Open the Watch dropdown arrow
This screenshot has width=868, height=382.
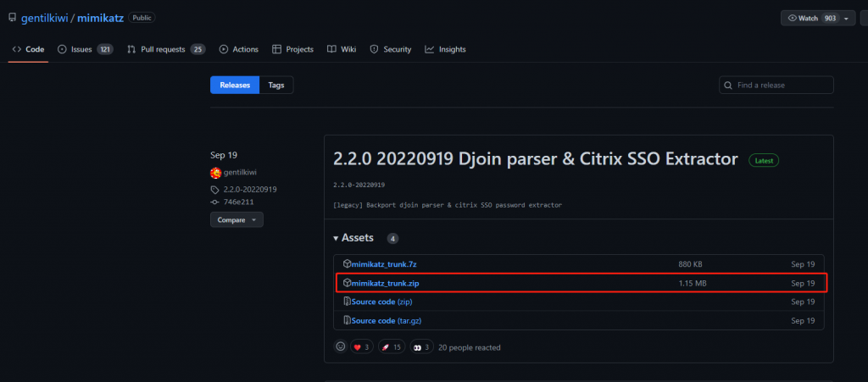coord(847,19)
